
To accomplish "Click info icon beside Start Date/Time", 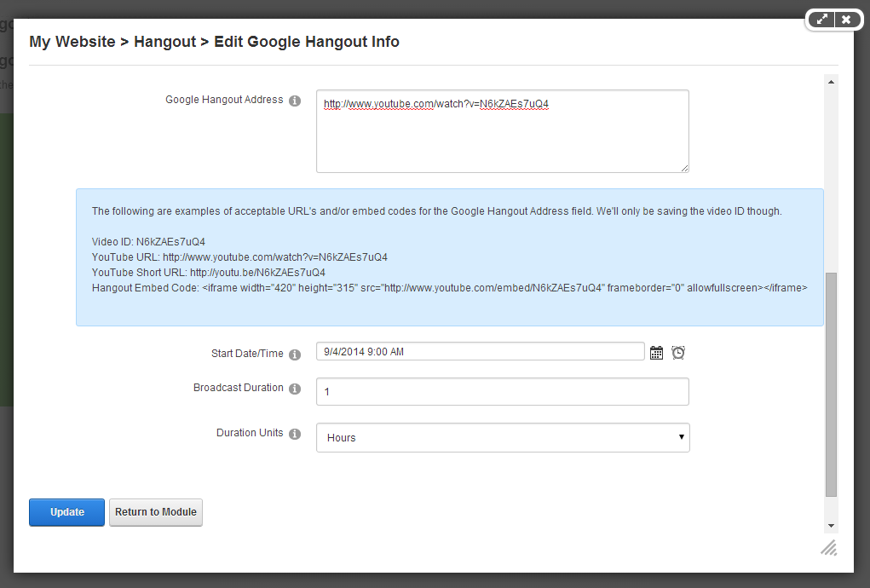I will pos(295,355).
